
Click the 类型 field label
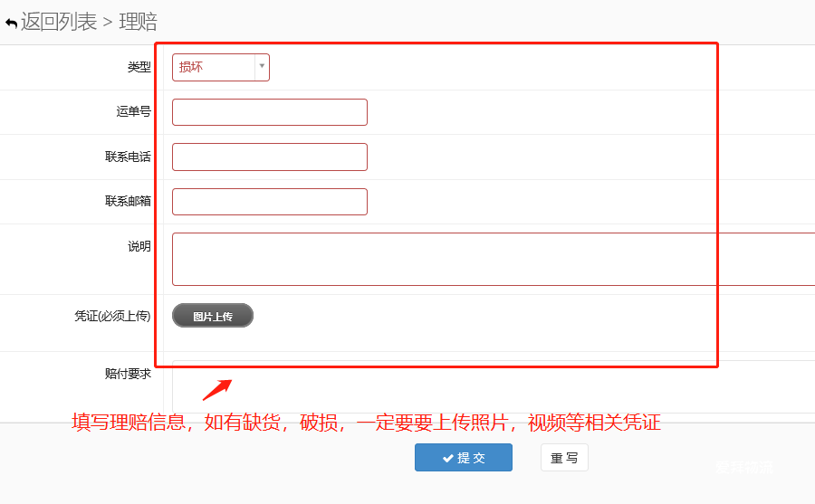pyautogui.click(x=139, y=67)
